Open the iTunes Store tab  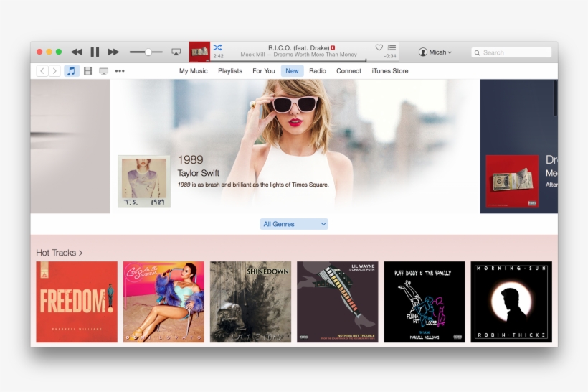pos(390,70)
